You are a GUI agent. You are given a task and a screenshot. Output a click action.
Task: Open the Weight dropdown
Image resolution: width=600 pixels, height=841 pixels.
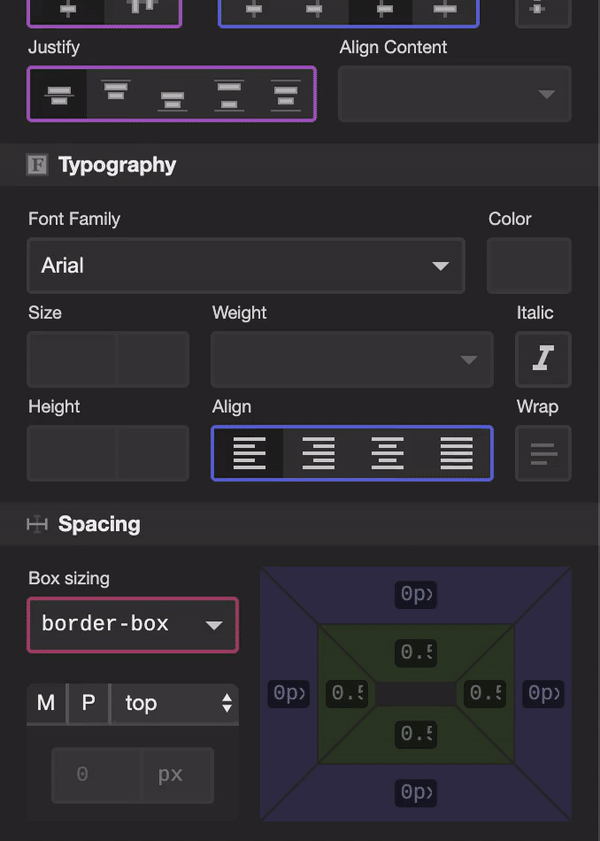[x=352, y=359]
